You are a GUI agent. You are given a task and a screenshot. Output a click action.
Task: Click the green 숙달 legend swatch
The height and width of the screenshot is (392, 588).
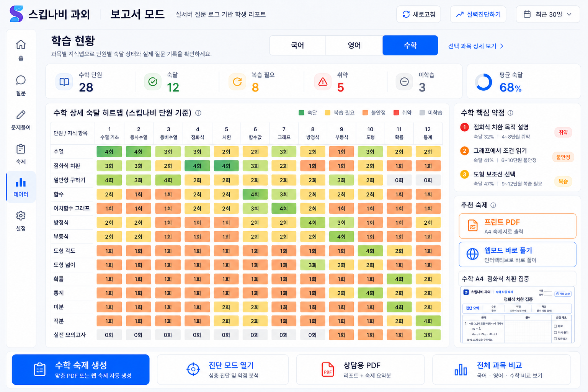tap(301, 113)
